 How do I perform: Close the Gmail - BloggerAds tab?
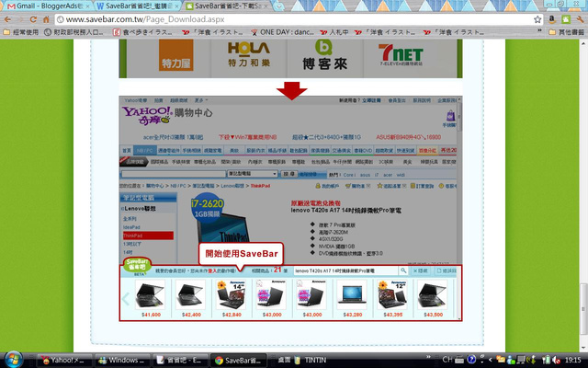point(87,6)
